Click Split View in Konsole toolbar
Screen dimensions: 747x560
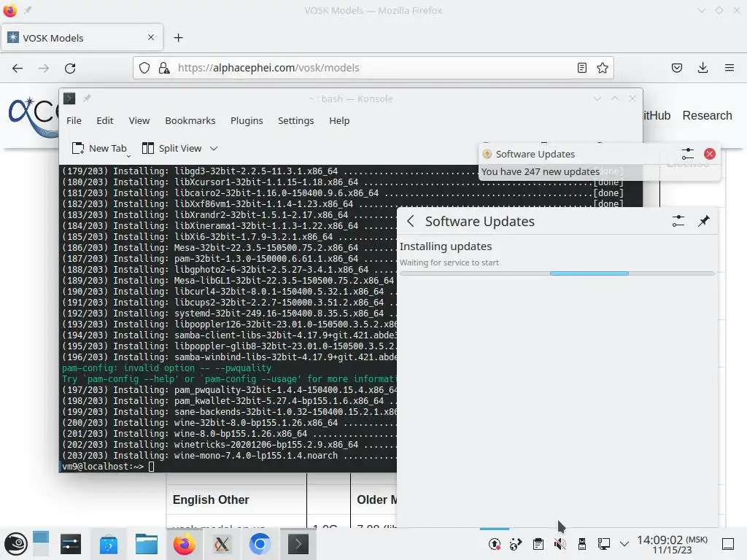172,148
